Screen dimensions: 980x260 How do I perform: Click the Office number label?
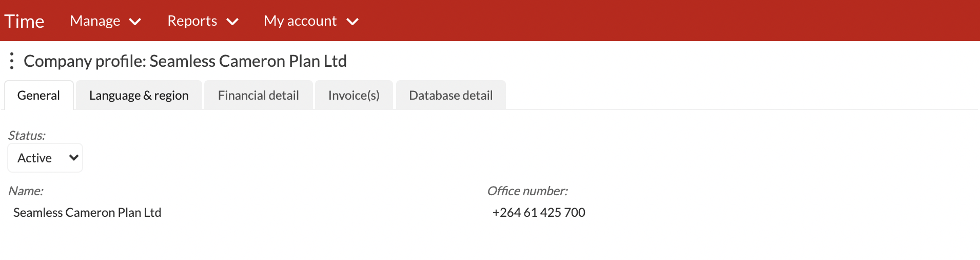527,191
